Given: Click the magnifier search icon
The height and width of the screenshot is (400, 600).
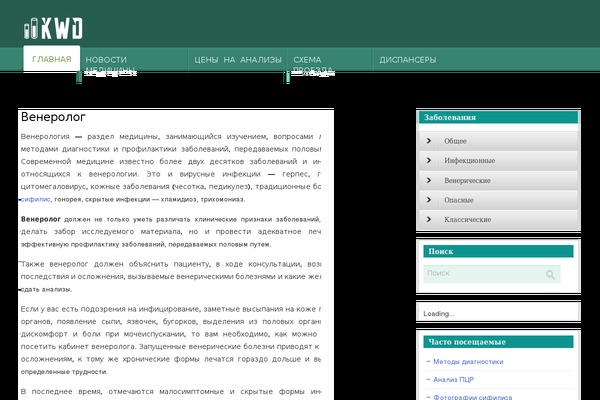Looking at the screenshot, I should coord(550,274).
